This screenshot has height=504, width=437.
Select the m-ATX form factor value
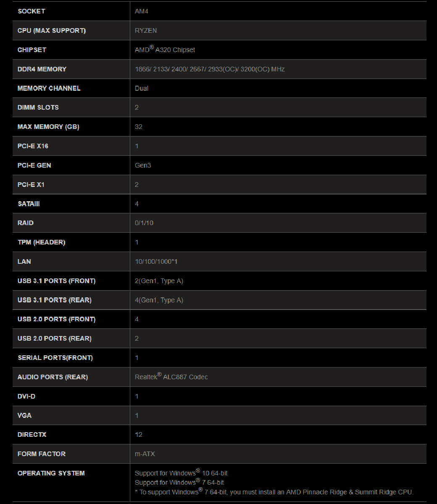click(145, 454)
